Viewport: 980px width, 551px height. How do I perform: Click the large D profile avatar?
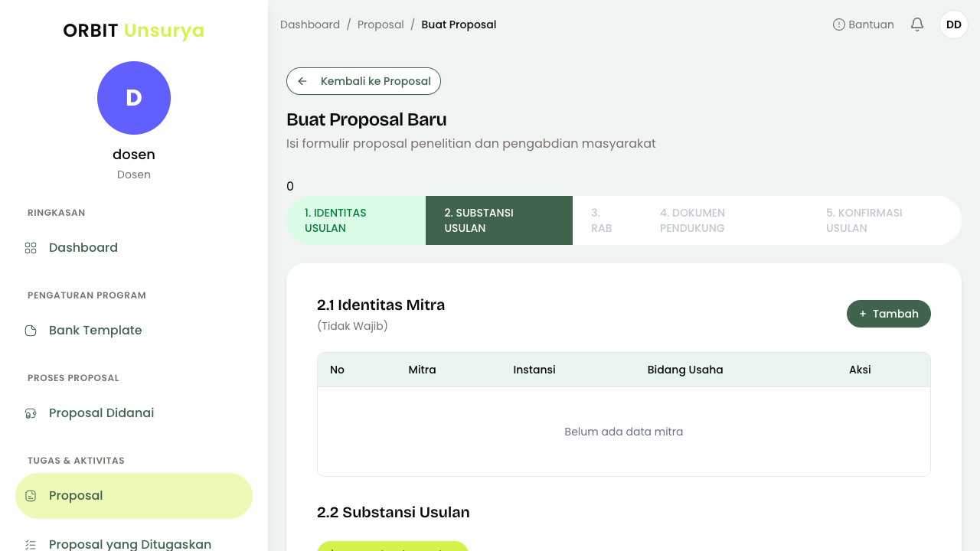(134, 98)
